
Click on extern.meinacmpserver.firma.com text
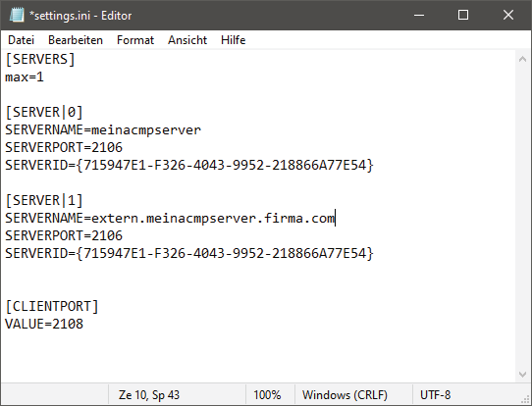[213, 218]
